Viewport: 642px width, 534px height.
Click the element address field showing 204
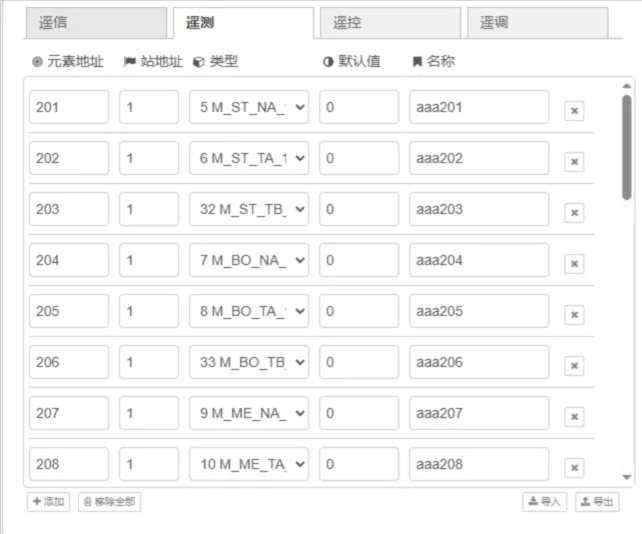pyautogui.click(x=69, y=260)
